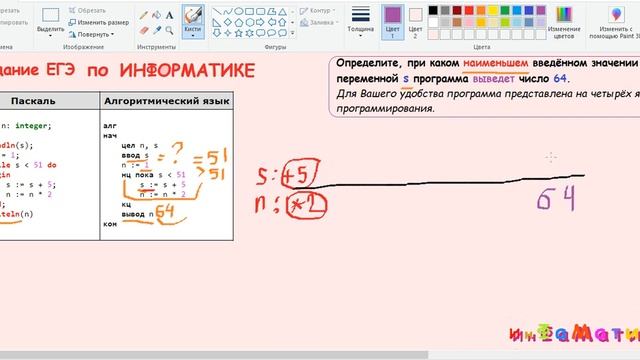Expand the Кисти brushes dropdown arrow
Viewport: 640px width, 360px height.
[193, 36]
